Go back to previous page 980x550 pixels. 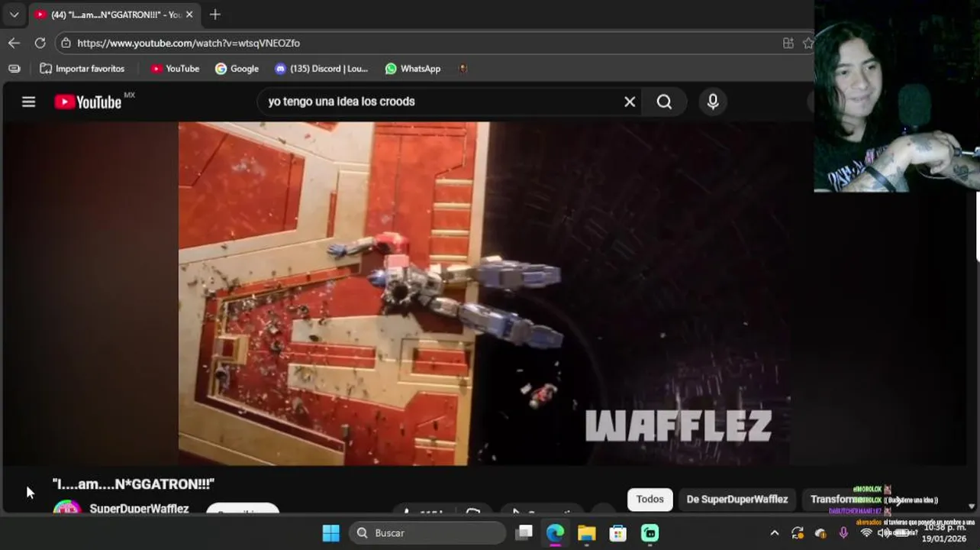tap(14, 43)
